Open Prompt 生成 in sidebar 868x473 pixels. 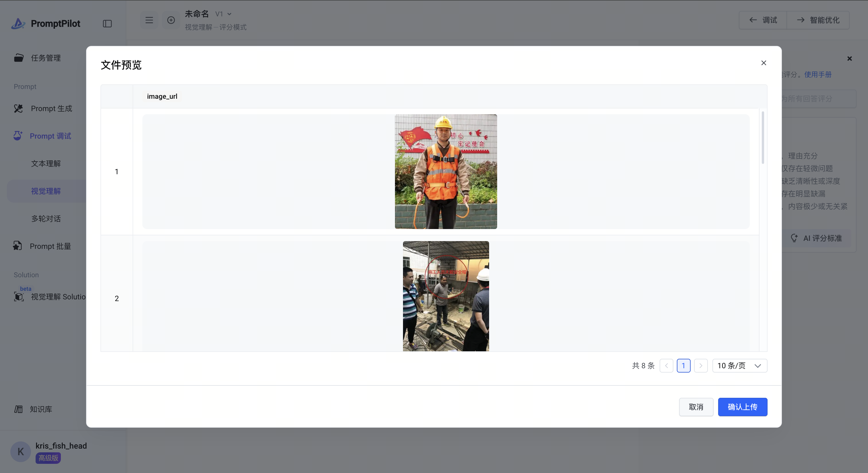(51, 108)
